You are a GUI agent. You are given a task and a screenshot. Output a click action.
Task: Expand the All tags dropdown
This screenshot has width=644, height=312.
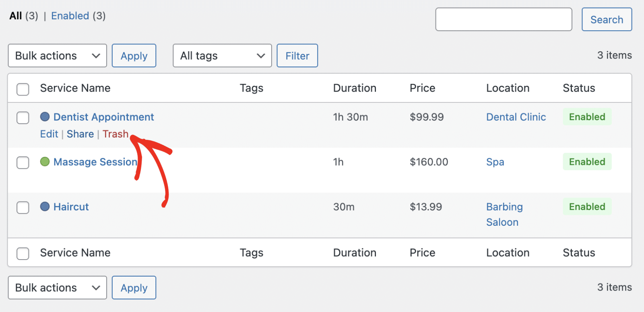coord(222,56)
